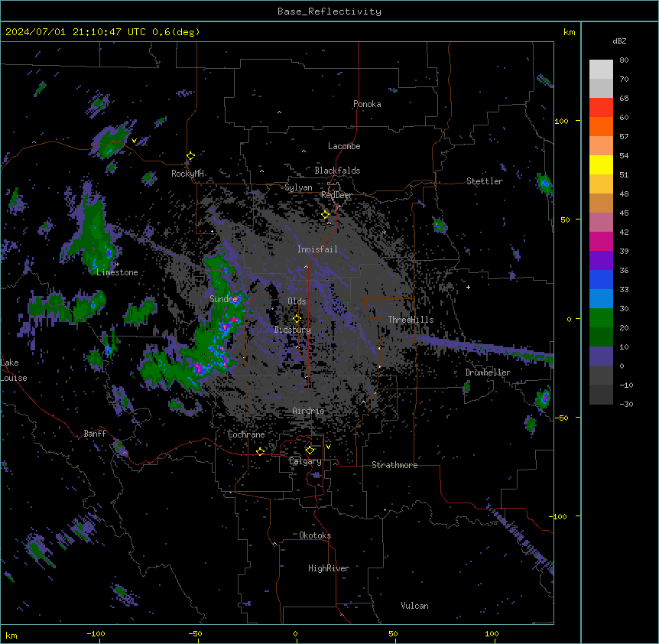Click the Sylvan label

pyautogui.click(x=298, y=187)
